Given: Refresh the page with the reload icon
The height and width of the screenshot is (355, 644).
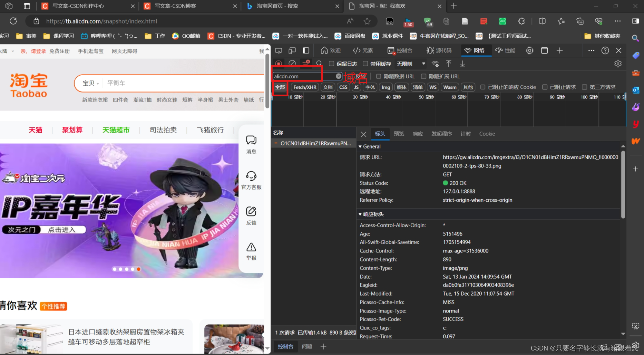Looking at the screenshot, I should click(13, 21).
